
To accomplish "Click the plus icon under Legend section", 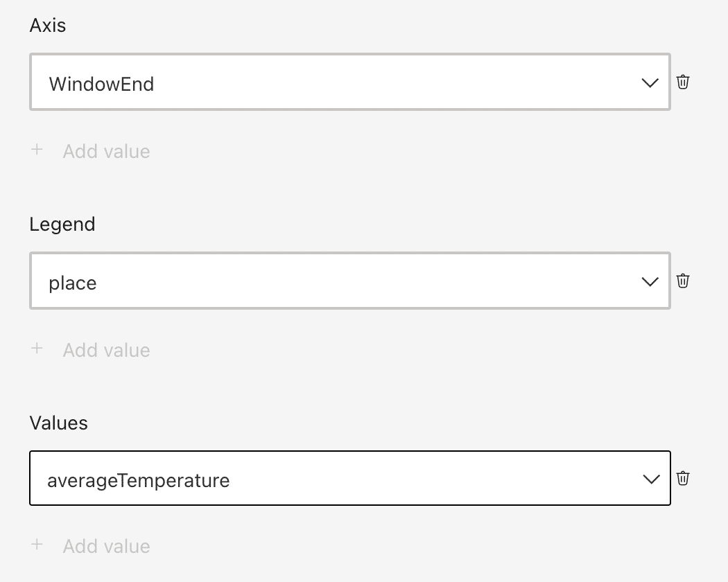I will click(x=37, y=348).
